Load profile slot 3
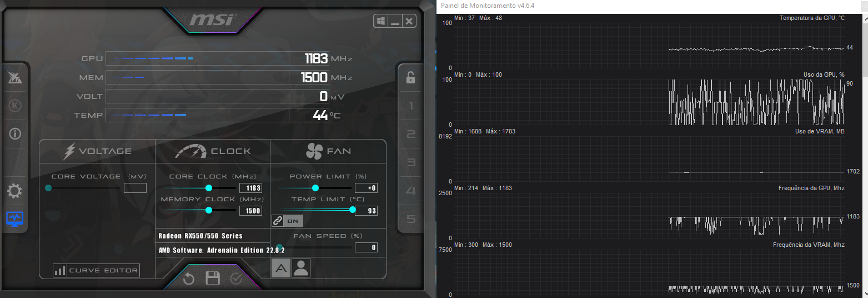868x298 pixels. coord(411,162)
